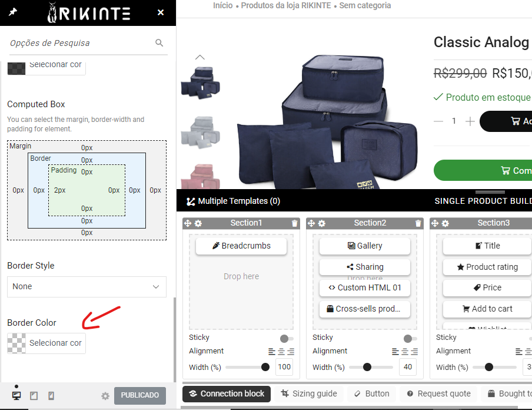Set Section1 alignment to right
Screen dimensions: 532x410
[x=291, y=352]
